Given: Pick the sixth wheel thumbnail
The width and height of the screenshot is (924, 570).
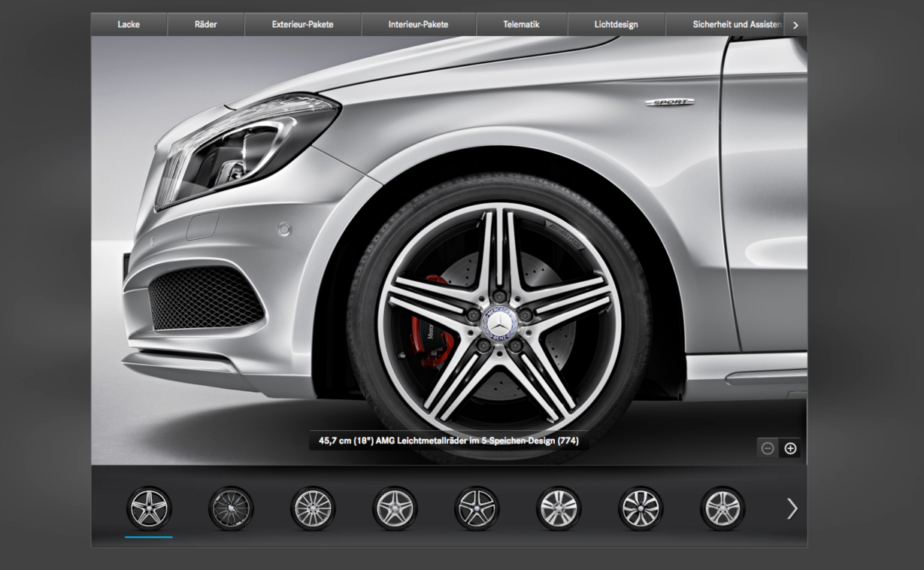Looking at the screenshot, I should pyautogui.click(x=559, y=508).
